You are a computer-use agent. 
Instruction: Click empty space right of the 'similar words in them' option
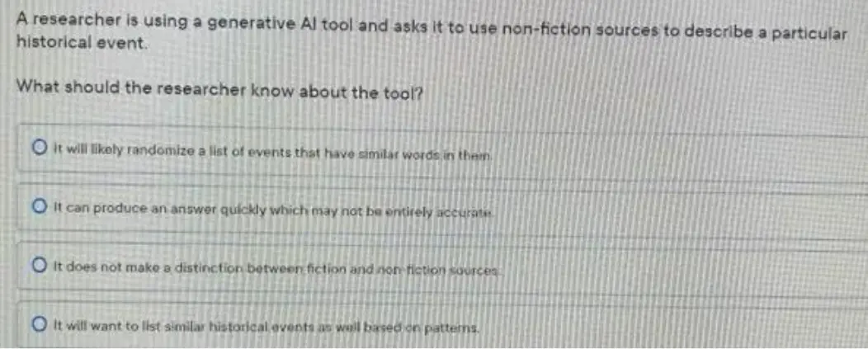[x=676, y=153]
